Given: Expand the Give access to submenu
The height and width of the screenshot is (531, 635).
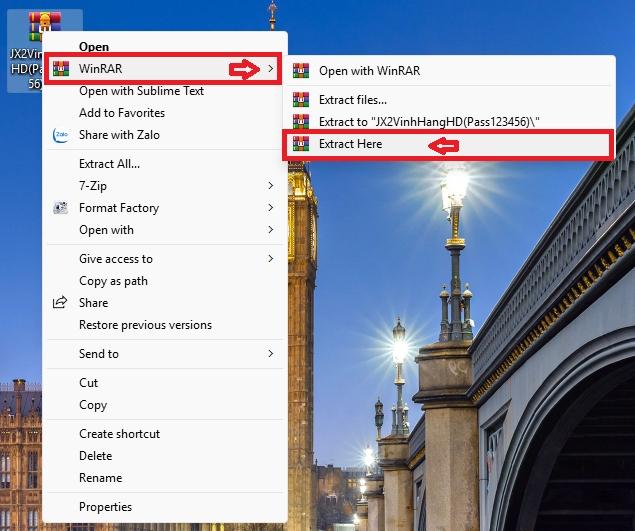Looking at the screenshot, I should [271, 259].
